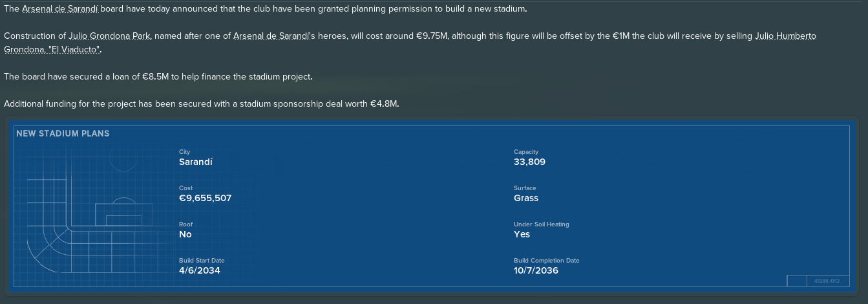Select the Surface value Grass
Screen dimensions: 868x304
(x=526, y=199)
